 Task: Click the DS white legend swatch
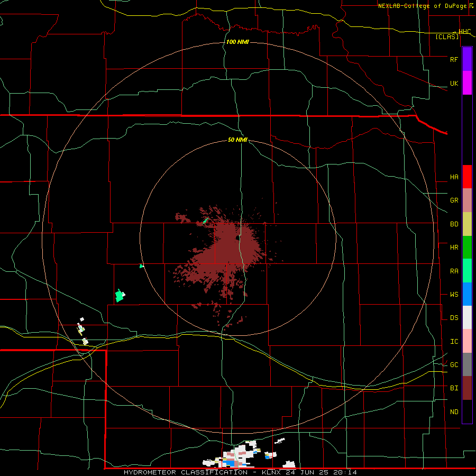click(x=467, y=317)
